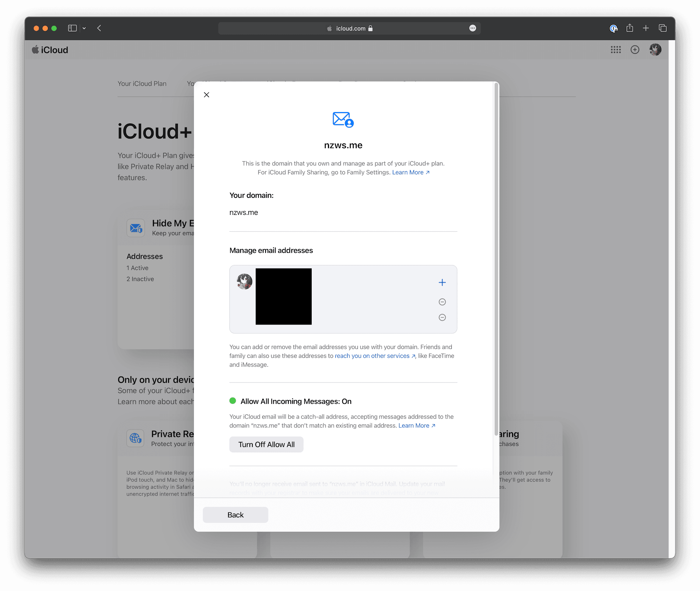This screenshot has height=591, width=700.
Task: Click 'Allow All Incoming Messages: On' label
Action: pyautogui.click(x=296, y=401)
